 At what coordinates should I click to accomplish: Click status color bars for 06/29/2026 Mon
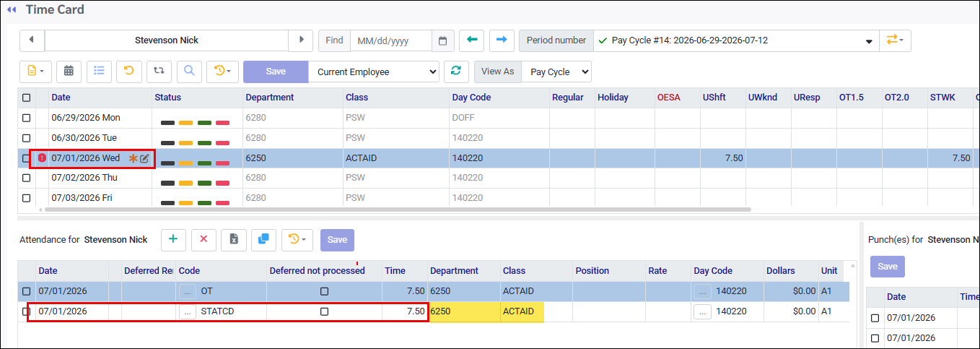[x=195, y=123]
